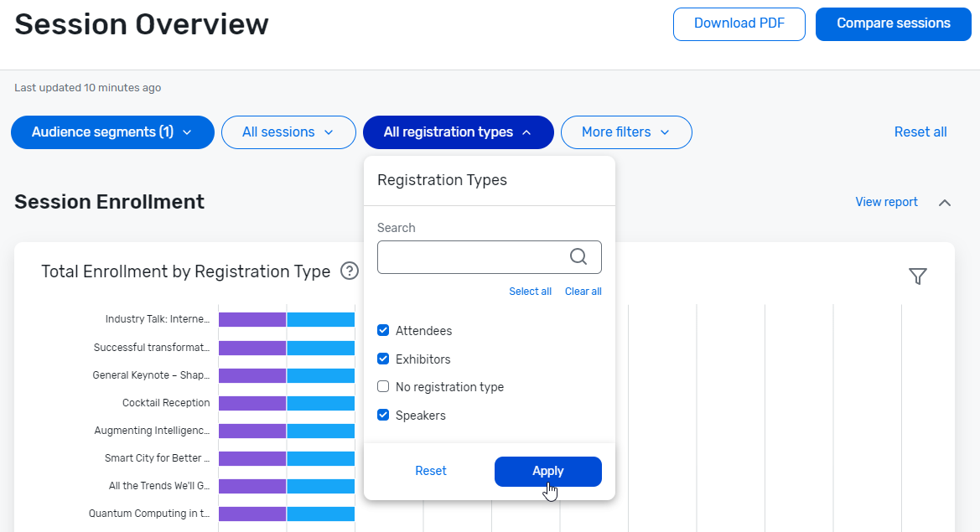This screenshot has width=980, height=532.
Task: Enable the No registration type checkbox
Action: point(383,386)
